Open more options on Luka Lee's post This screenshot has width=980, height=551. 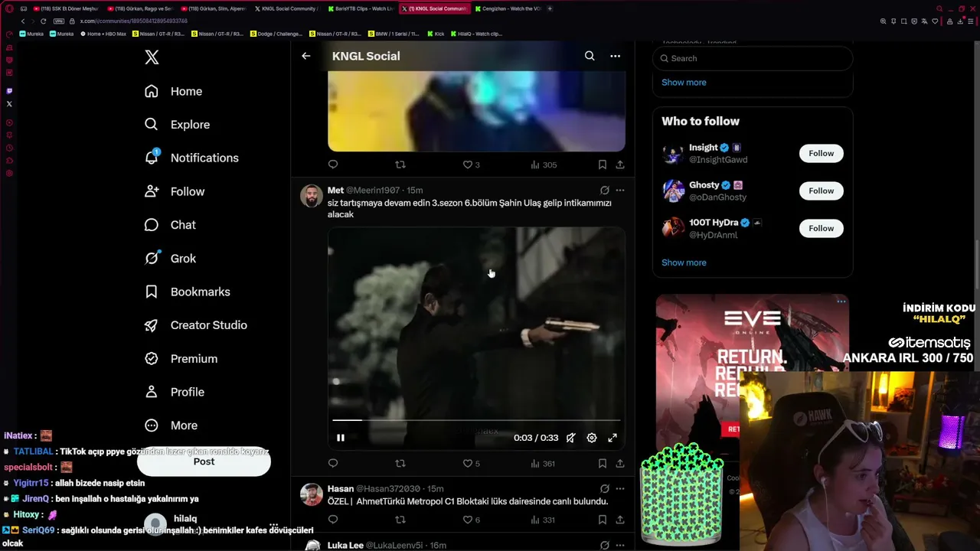coord(620,546)
